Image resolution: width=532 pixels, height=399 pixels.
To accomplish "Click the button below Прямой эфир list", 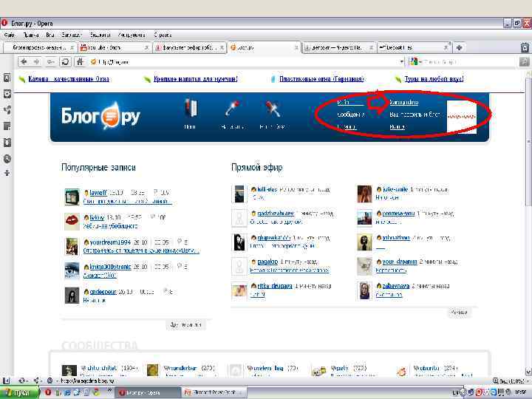I will [459, 312].
